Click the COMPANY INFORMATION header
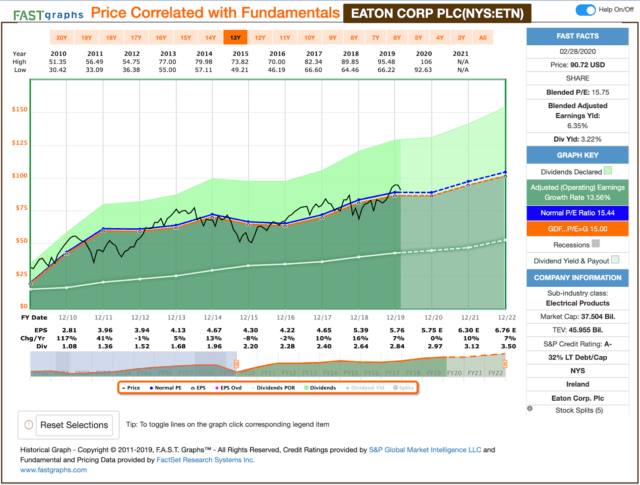640x485 pixels. click(578, 278)
